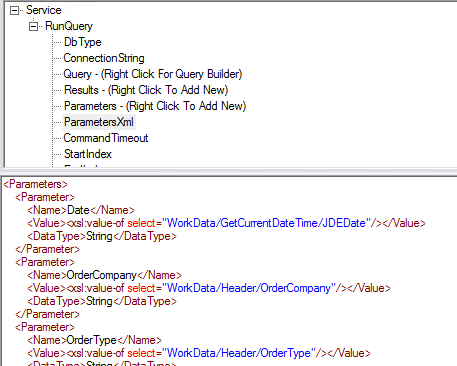457x366 pixels.
Task: Select Results - (Right Click To Add New)
Action: point(146,90)
